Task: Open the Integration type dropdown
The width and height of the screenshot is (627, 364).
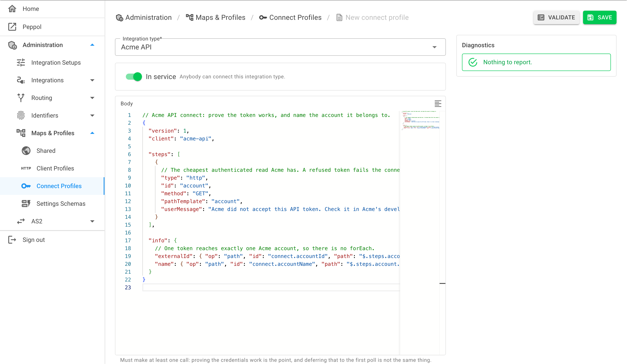Action: [x=280, y=47]
